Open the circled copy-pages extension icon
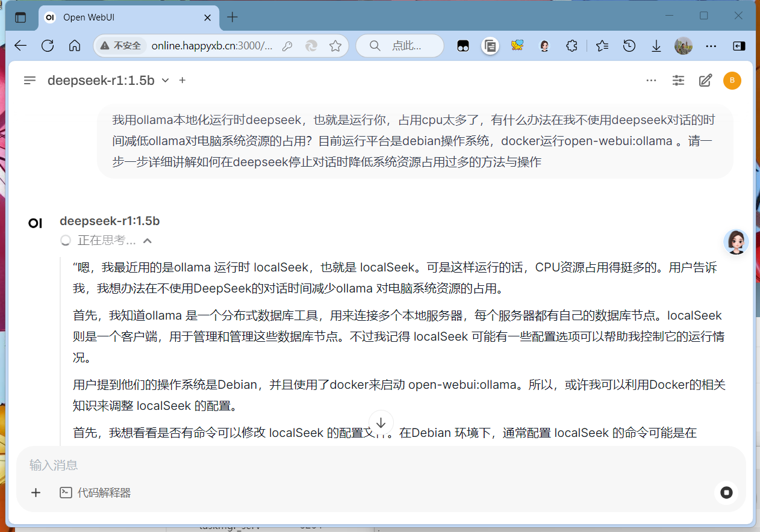The height and width of the screenshot is (532, 760). point(490,46)
